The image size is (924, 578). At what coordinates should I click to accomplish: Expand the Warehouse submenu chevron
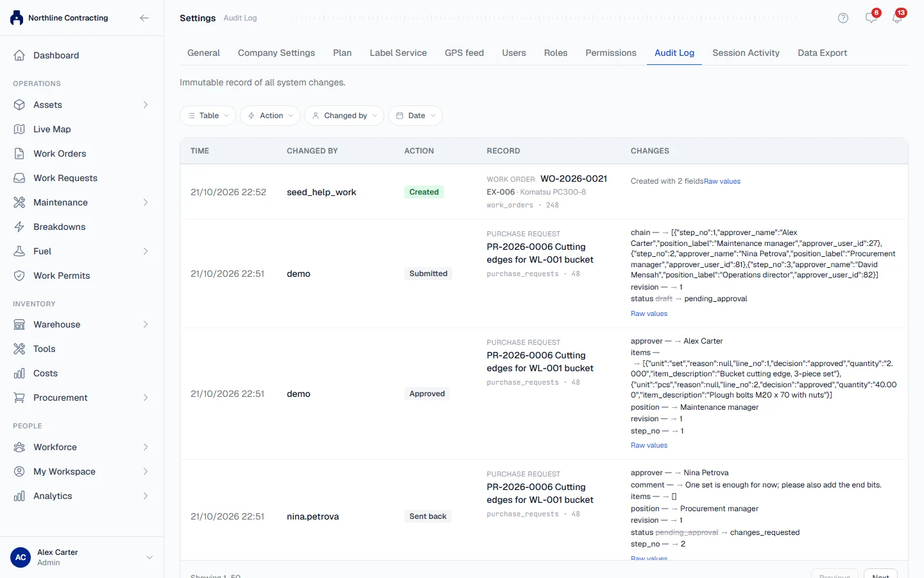[x=146, y=324]
